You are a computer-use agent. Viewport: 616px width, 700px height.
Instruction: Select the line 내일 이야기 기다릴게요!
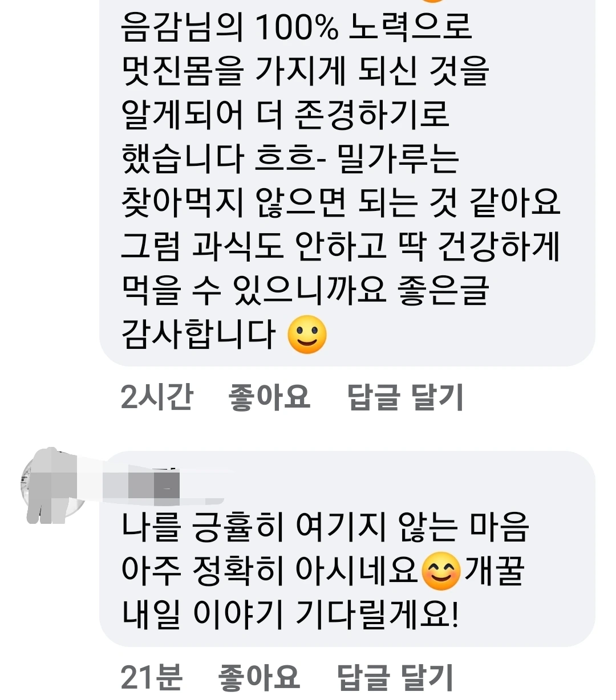(290, 614)
